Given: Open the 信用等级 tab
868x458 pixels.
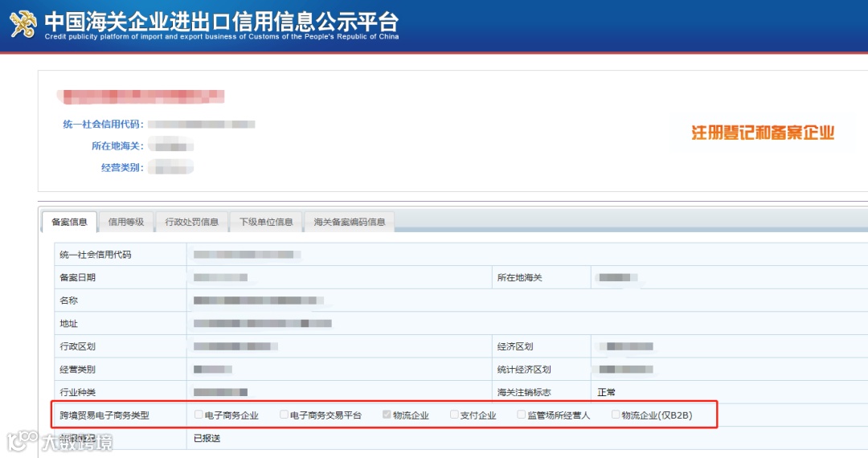Looking at the screenshot, I should pyautogui.click(x=126, y=222).
